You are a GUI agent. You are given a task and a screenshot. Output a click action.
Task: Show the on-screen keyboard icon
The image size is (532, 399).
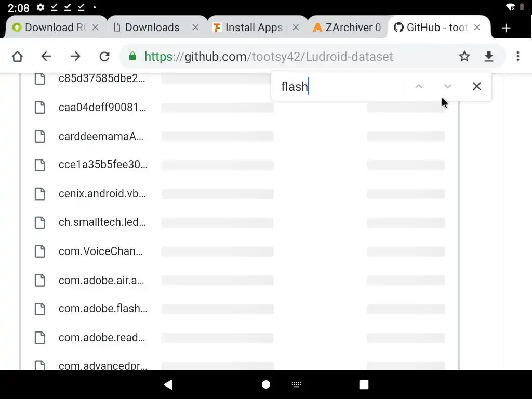coord(296,384)
